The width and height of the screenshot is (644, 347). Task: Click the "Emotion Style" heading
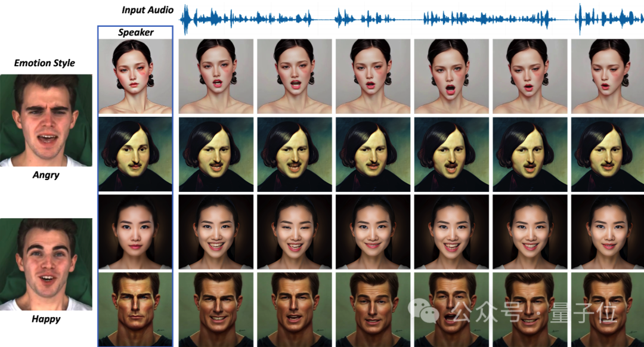pyautogui.click(x=44, y=63)
